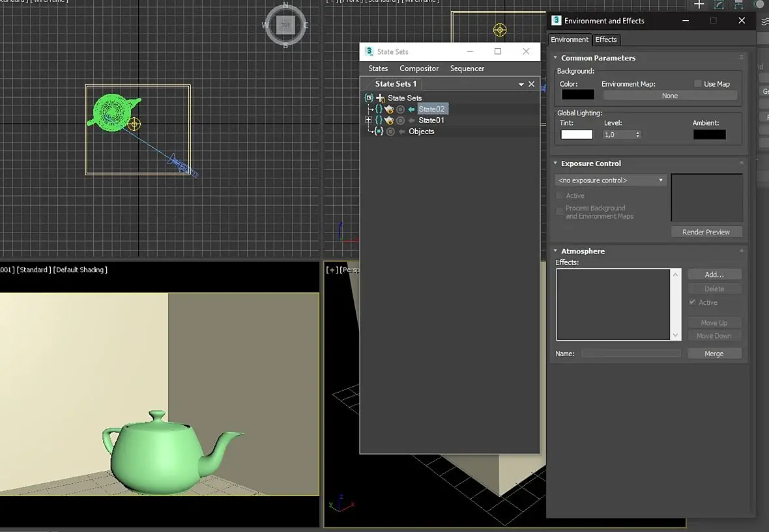769x532 pixels.
Task: Click the yellow target light gizmo in top viewport
Action: [x=134, y=124]
